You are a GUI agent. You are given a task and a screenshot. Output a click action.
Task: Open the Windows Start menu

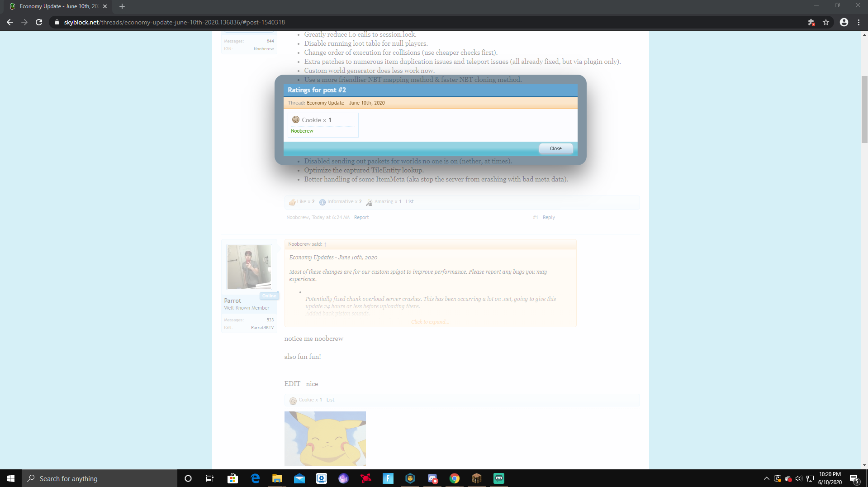point(11,478)
